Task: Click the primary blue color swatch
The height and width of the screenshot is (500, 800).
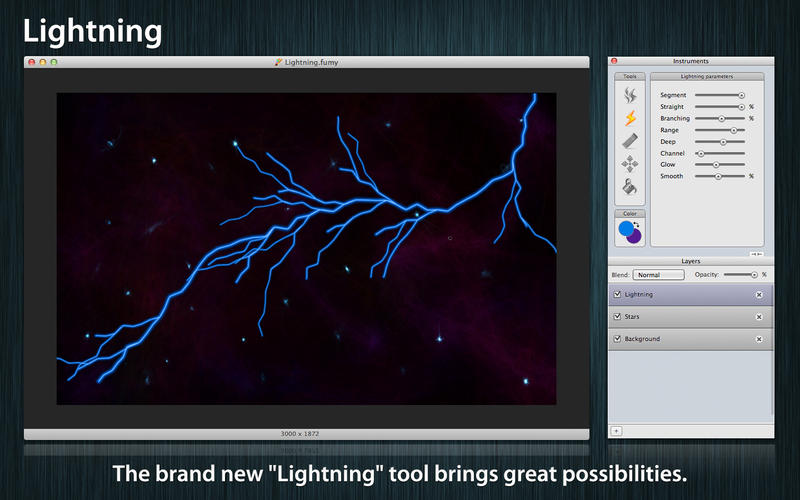Action: coord(626,229)
